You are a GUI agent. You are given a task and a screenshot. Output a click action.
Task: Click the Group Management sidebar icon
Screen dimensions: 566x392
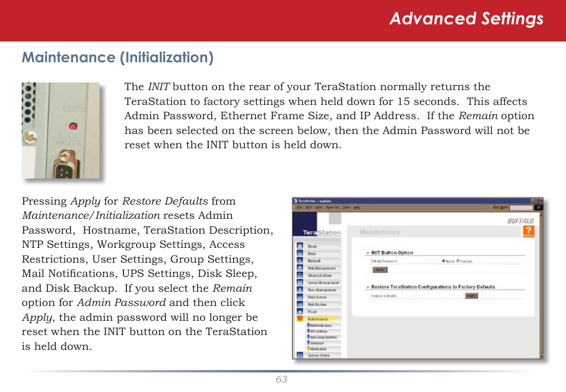300,282
